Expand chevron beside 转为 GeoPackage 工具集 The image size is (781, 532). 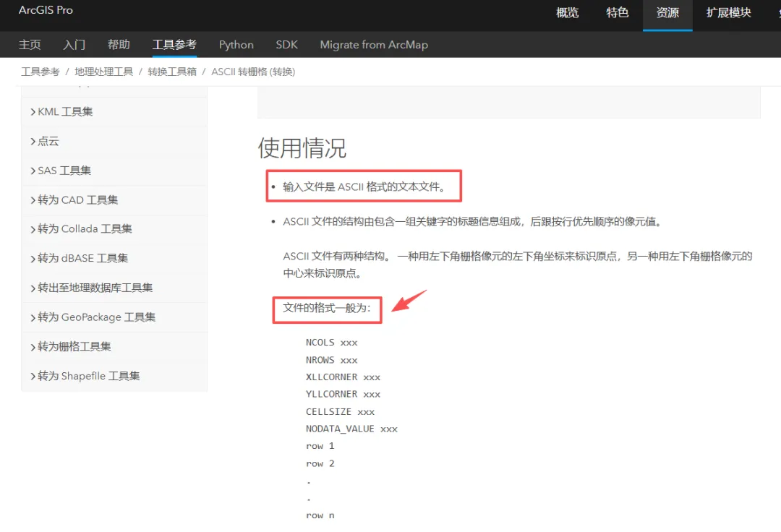(x=33, y=317)
